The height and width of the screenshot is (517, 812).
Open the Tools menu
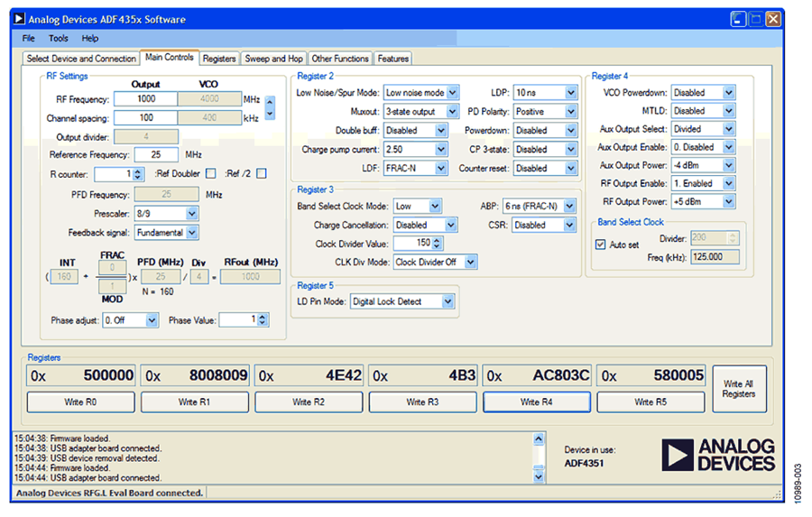pos(59,39)
